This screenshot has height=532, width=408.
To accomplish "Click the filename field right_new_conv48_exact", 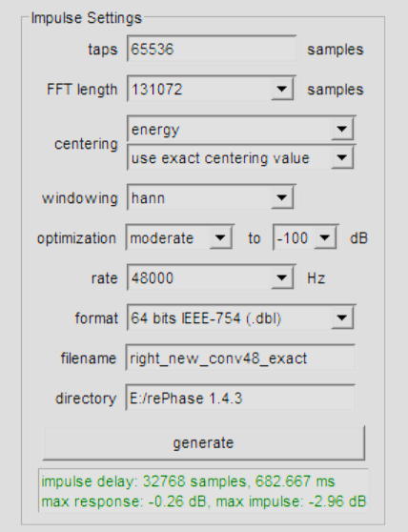I will [240, 358].
